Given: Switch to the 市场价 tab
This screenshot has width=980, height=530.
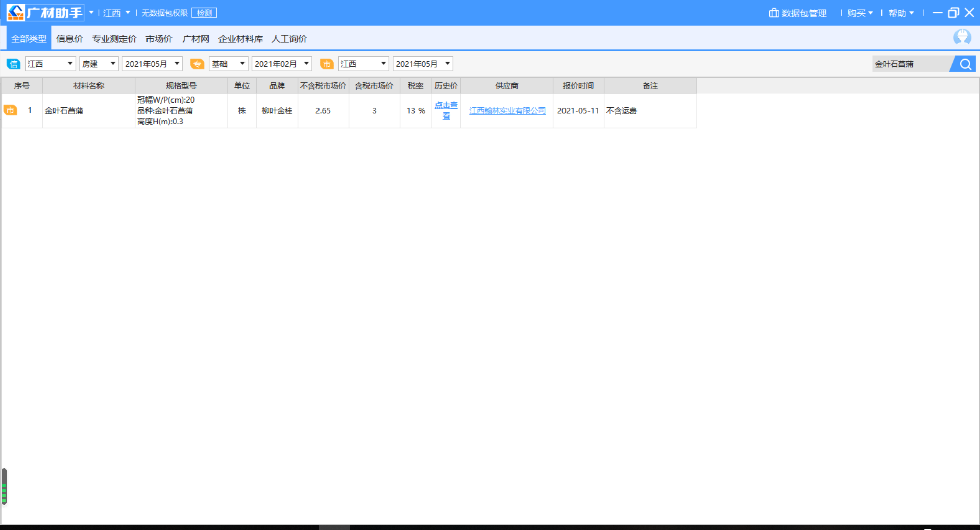Looking at the screenshot, I should tap(159, 39).
